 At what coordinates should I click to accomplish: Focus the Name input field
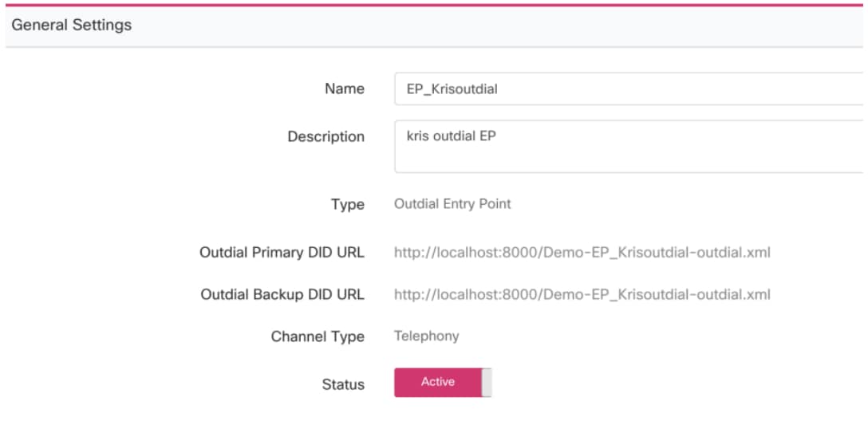(629, 89)
